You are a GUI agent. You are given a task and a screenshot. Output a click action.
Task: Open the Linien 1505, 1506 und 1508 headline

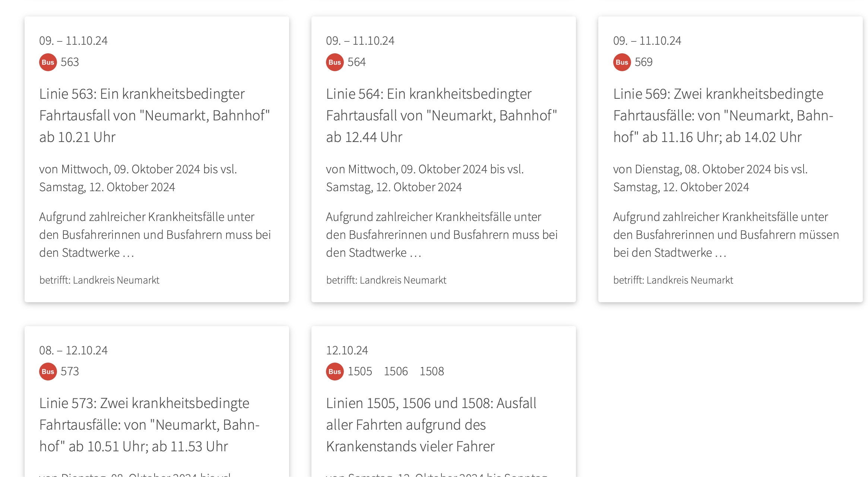[431, 425]
